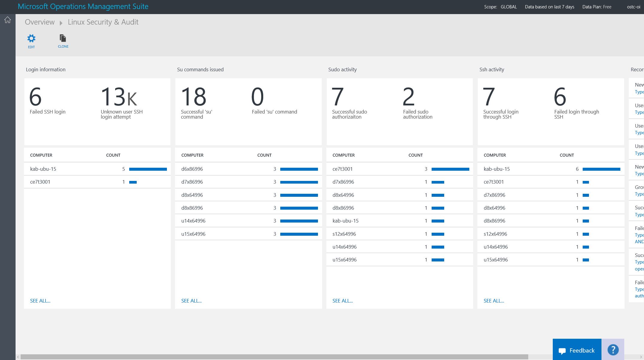Screen dimensions: 644x360
Task: Select d8x64996 row in Su commands
Action: (x=248, y=195)
